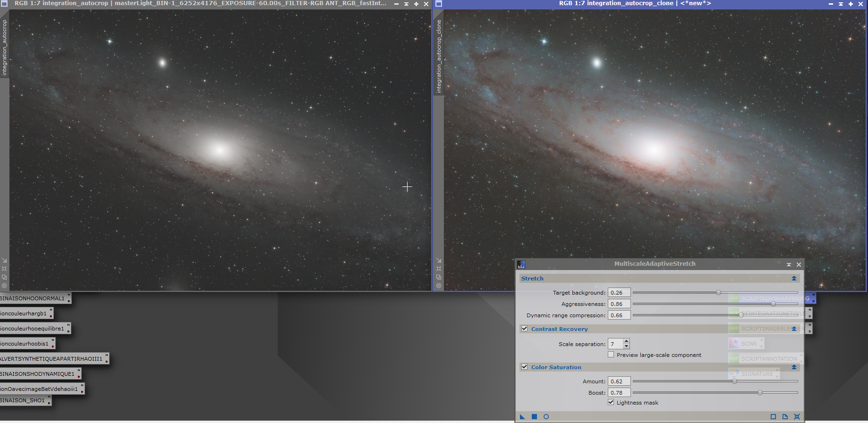The width and height of the screenshot is (868, 423).
Task: Click the Dynamic range compression value field
Action: (619, 315)
